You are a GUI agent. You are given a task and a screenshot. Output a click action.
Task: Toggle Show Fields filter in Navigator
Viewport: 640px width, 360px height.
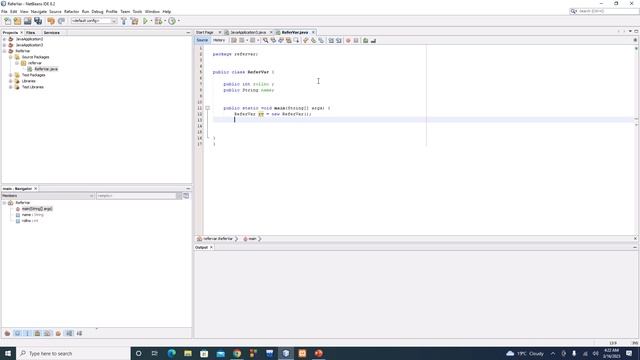(x=18, y=333)
